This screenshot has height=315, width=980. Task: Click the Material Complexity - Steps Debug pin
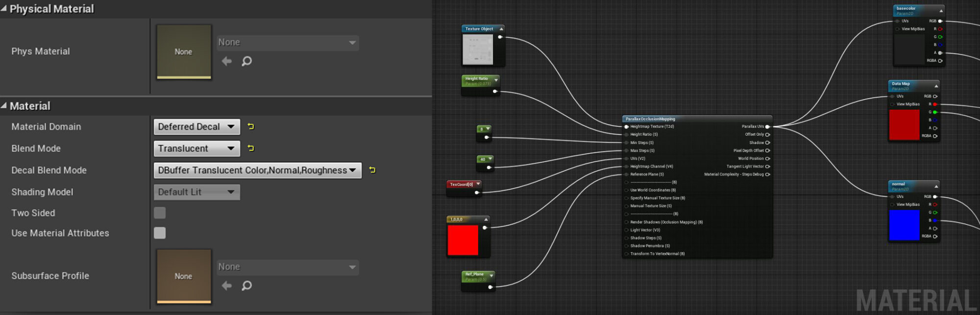767,174
